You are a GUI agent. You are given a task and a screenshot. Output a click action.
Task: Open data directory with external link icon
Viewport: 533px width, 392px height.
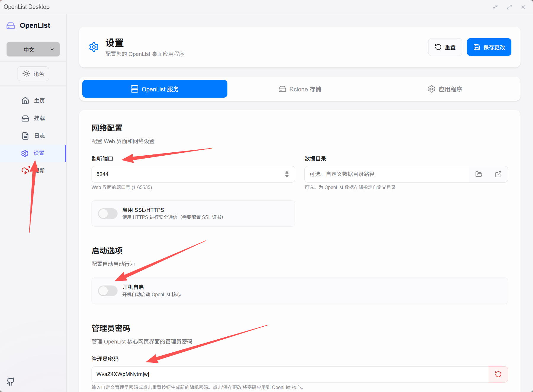498,174
